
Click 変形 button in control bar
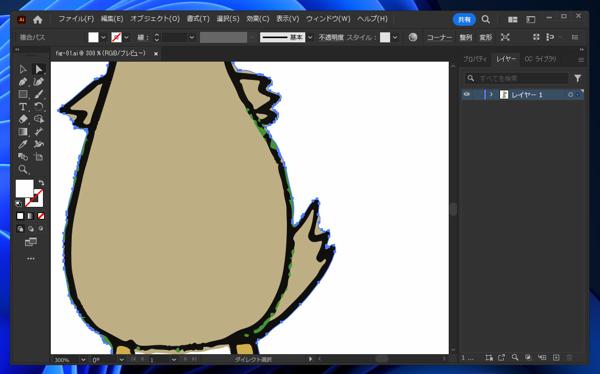click(486, 38)
